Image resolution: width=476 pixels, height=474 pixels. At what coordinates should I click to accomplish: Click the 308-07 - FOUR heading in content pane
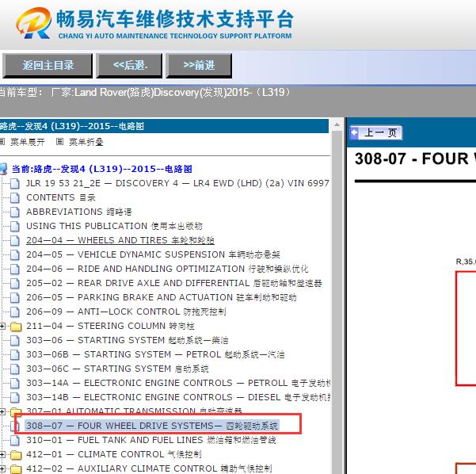click(415, 159)
